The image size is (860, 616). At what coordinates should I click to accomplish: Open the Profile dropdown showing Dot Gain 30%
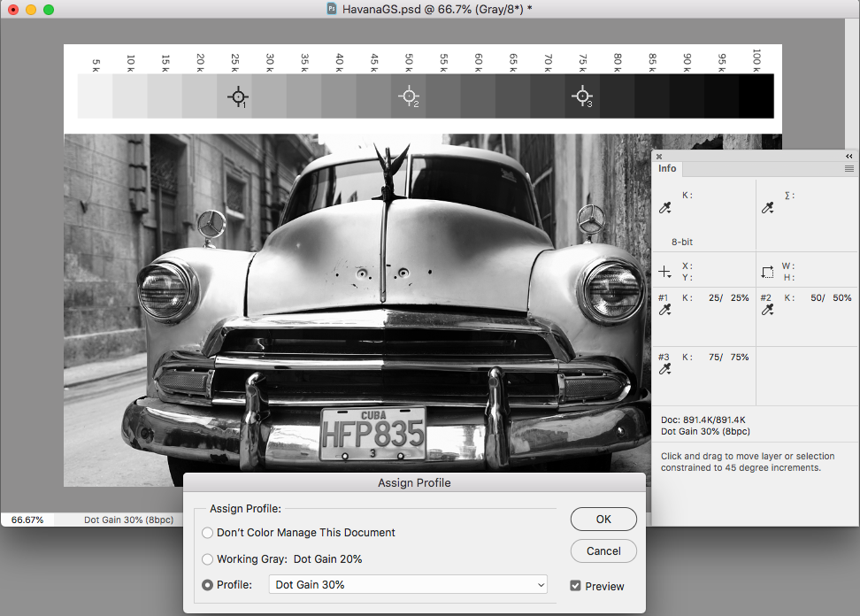[408, 585]
